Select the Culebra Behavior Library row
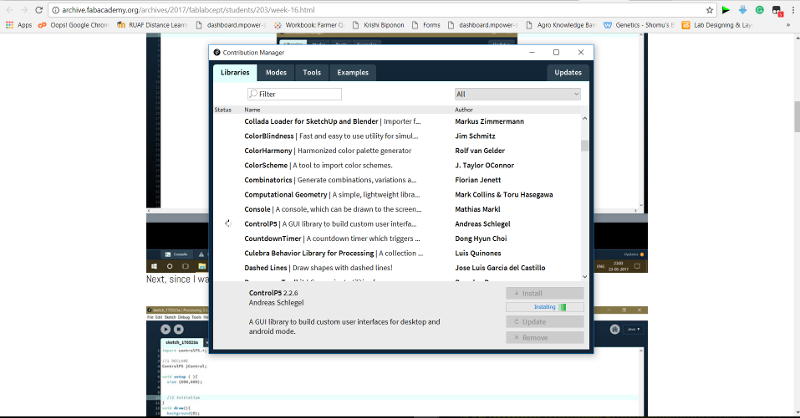The height and width of the screenshot is (418, 800). click(x=397, y=253)
